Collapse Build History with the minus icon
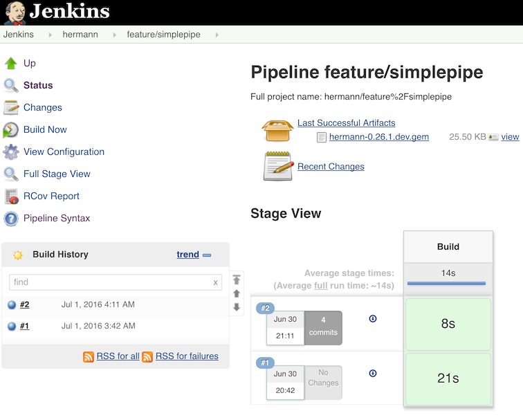This screenshot has width=523, height=420. 207,255
